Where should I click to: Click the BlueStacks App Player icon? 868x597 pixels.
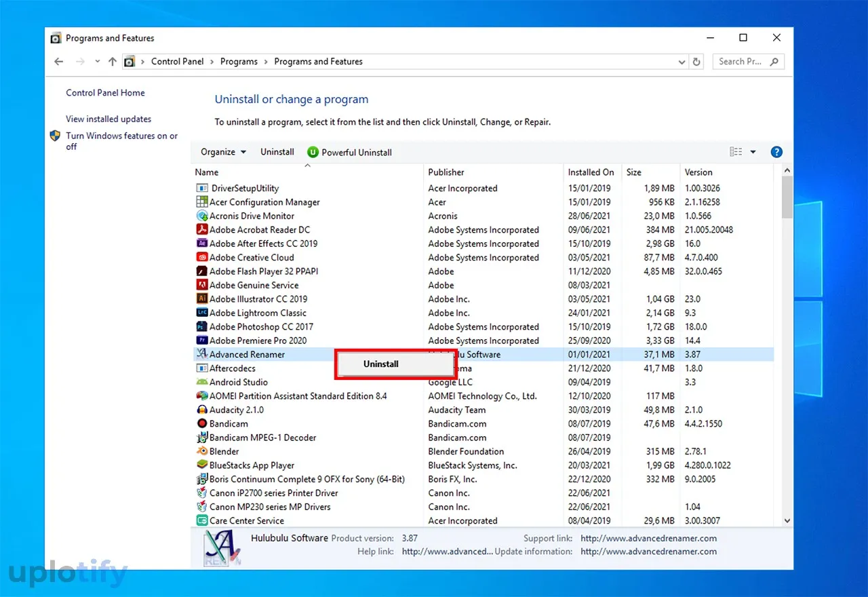click(x=201, y=465)
